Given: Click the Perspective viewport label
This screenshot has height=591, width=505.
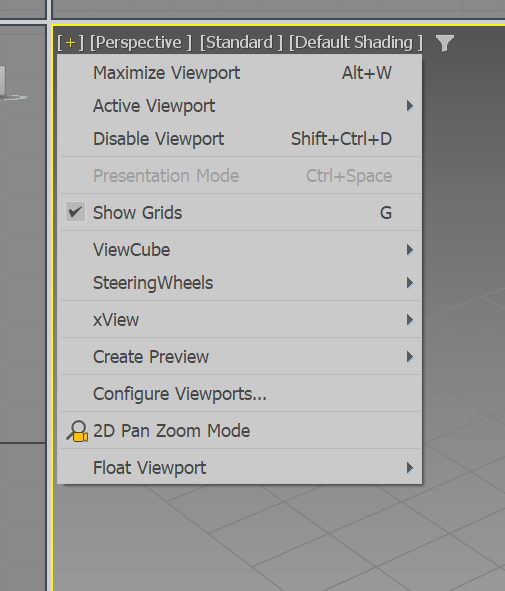Looking at the screenshot, I should pyautogui.click(x=141, y=43).
